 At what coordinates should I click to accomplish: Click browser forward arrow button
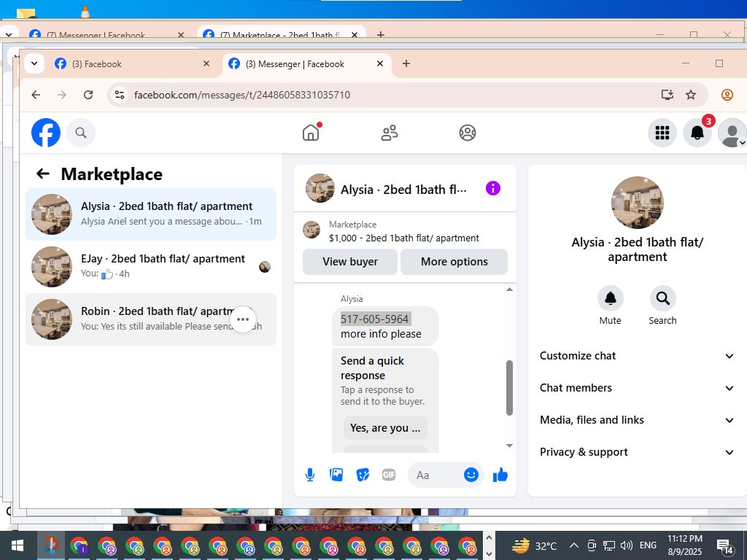pos(62,95)
